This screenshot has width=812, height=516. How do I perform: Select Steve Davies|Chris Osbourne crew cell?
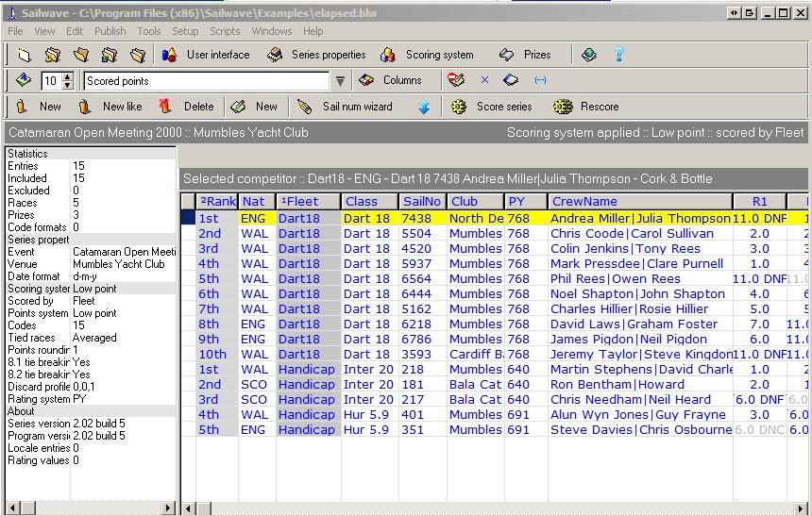pos(640,429)
